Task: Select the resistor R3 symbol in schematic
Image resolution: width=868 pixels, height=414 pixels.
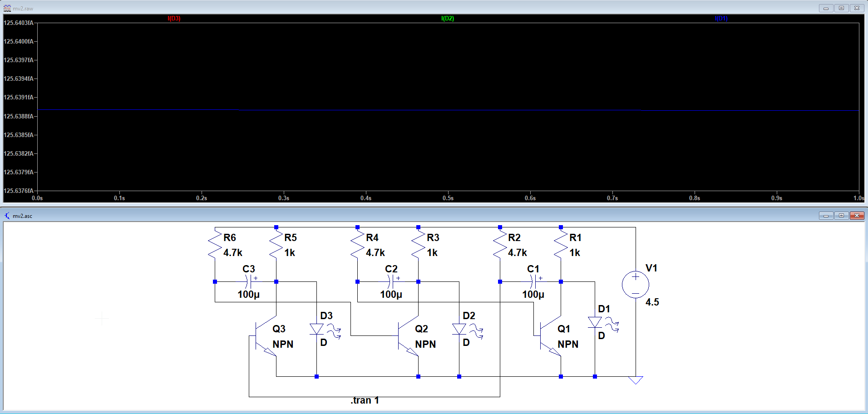Action: point(418,245)
